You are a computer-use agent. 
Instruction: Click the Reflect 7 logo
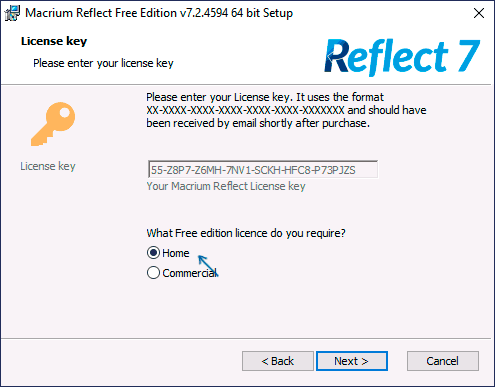point(402,57)
